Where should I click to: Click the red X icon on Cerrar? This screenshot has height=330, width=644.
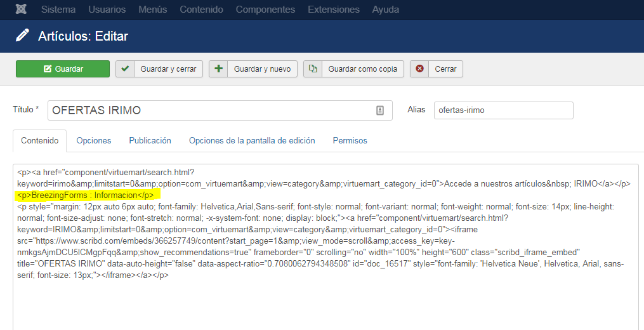coord(420,69)
